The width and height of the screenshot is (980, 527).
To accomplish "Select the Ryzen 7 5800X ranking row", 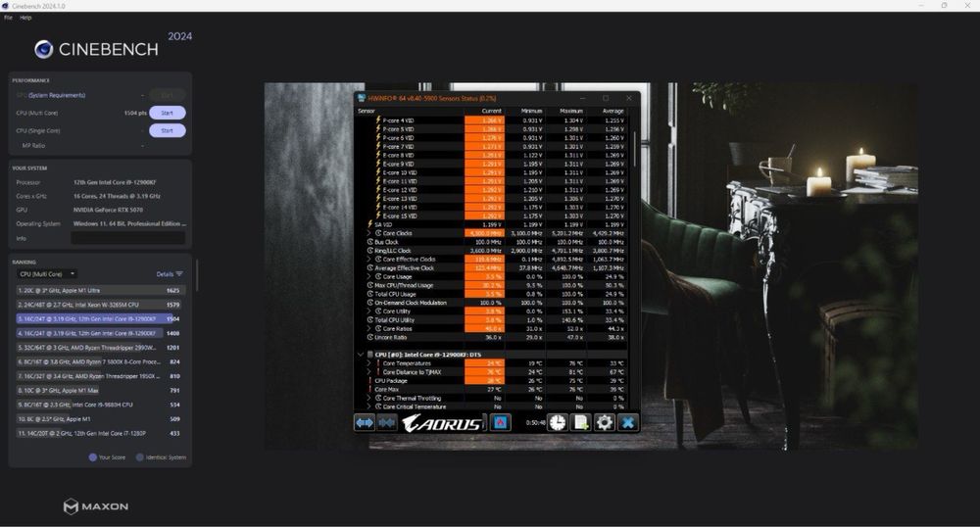I will [x=99, y=361].
